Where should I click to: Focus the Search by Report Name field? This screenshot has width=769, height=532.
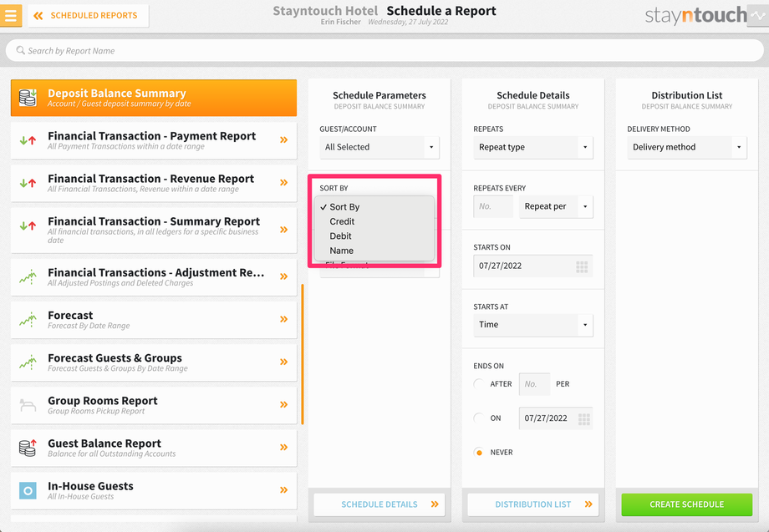384,50
